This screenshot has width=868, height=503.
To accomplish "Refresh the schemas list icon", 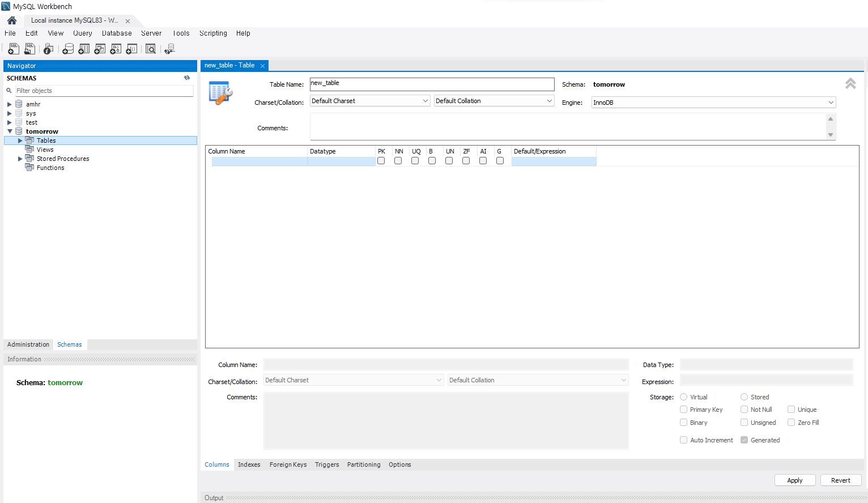I will click(x=187, y=78).
